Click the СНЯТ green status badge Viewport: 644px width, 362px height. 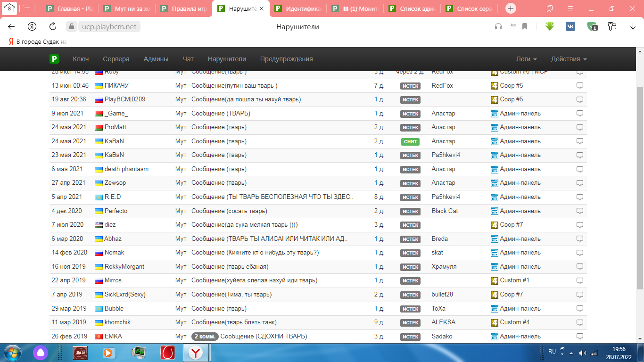coord(410,141)
